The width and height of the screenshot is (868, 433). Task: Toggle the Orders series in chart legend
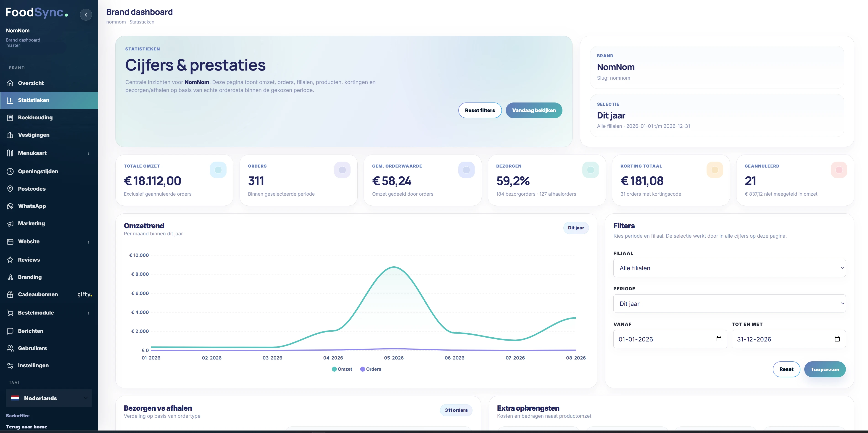pos(371,369)
